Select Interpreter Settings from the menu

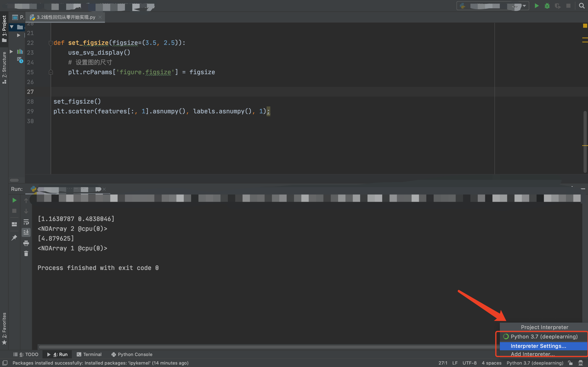tap(538, 346)
